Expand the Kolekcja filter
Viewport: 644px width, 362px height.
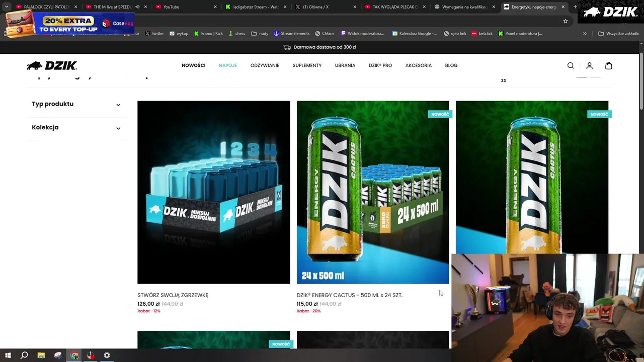(76, 128)
